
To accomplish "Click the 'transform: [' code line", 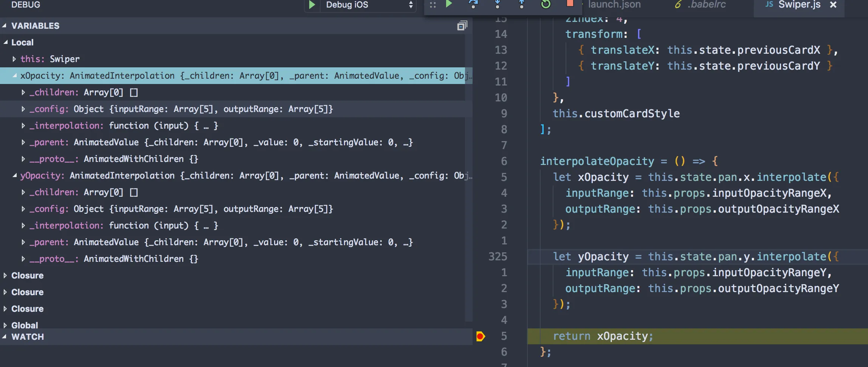I will pyautogui.click(x=603, y=34).
